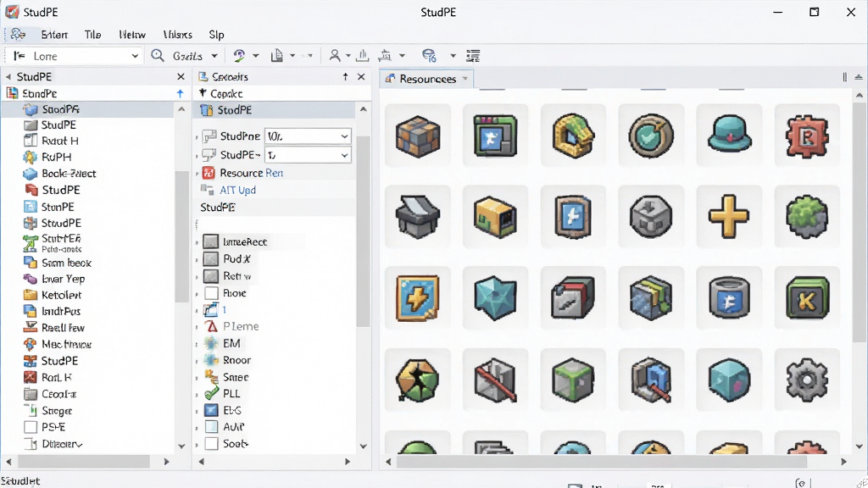868x488 pixels.
Task: Click the green K box resource icon
Action: click(x=807, y=299)
